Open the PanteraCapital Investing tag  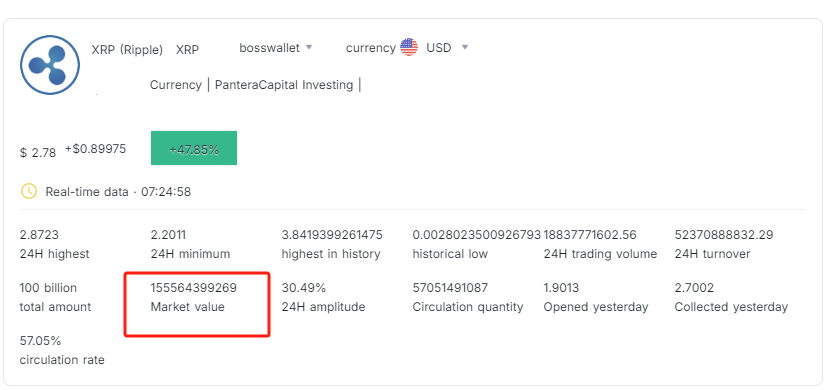284,85
